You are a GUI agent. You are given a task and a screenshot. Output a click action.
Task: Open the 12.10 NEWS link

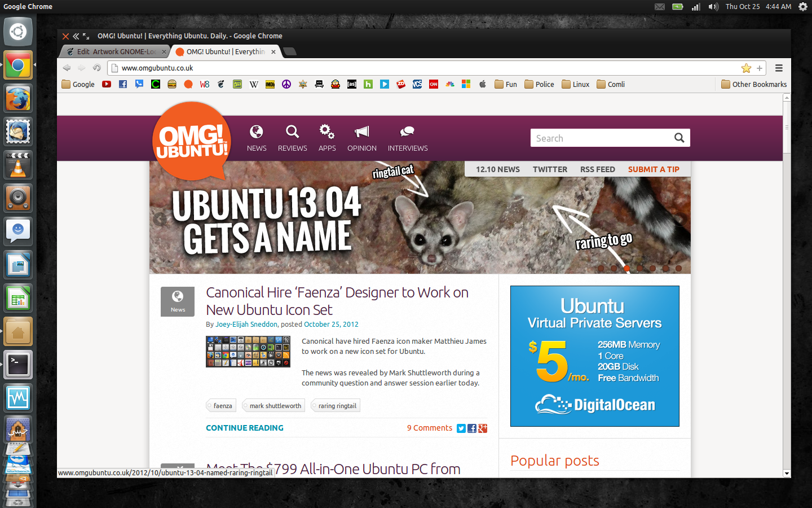[498, 169]
